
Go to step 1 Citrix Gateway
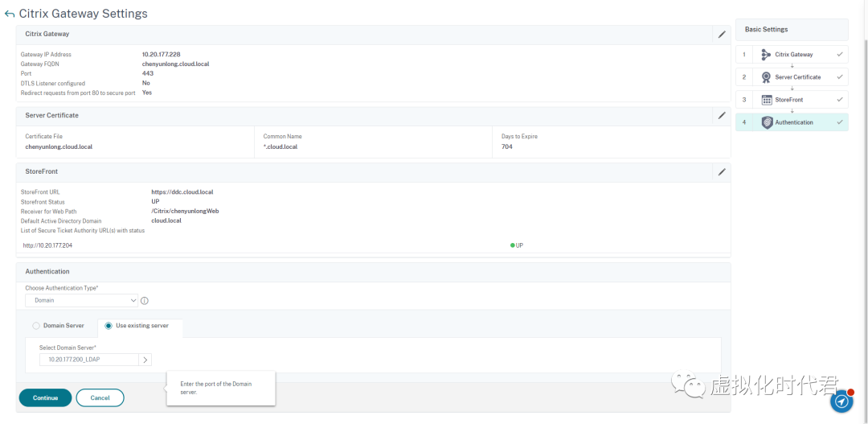(x=792, y=55)
